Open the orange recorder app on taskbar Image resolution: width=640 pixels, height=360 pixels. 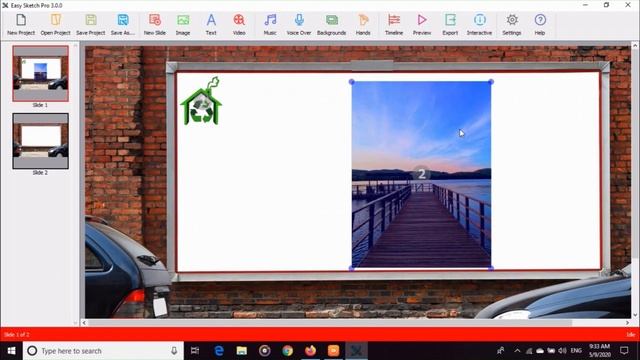(333, 351)
